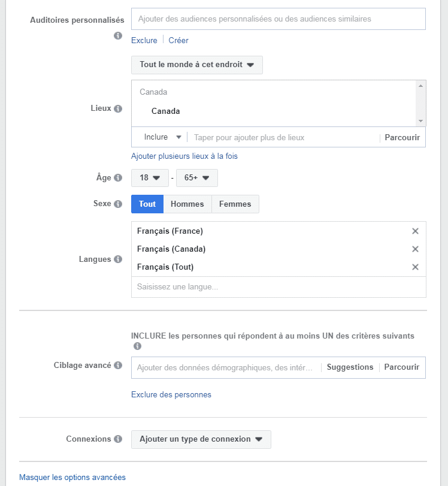Click the Ciblage avancé info icon
This screenshot has height=486, width=448.
118,365
